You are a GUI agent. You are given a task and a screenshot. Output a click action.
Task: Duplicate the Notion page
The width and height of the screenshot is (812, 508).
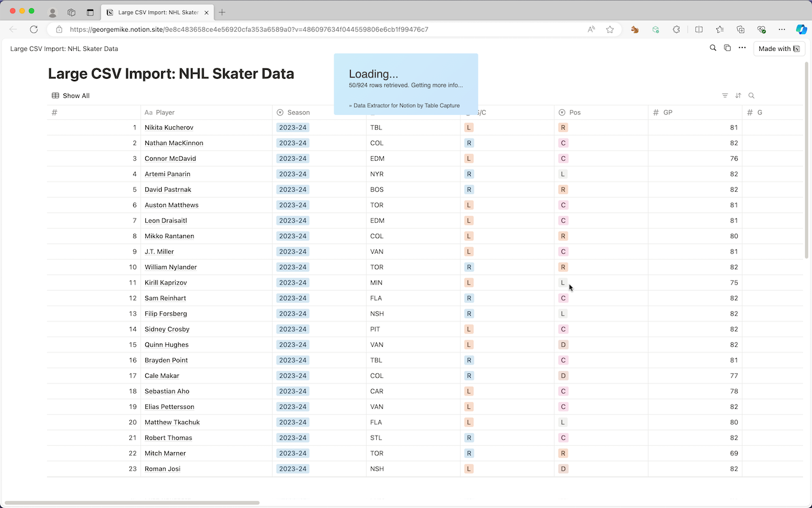(727, 48)
